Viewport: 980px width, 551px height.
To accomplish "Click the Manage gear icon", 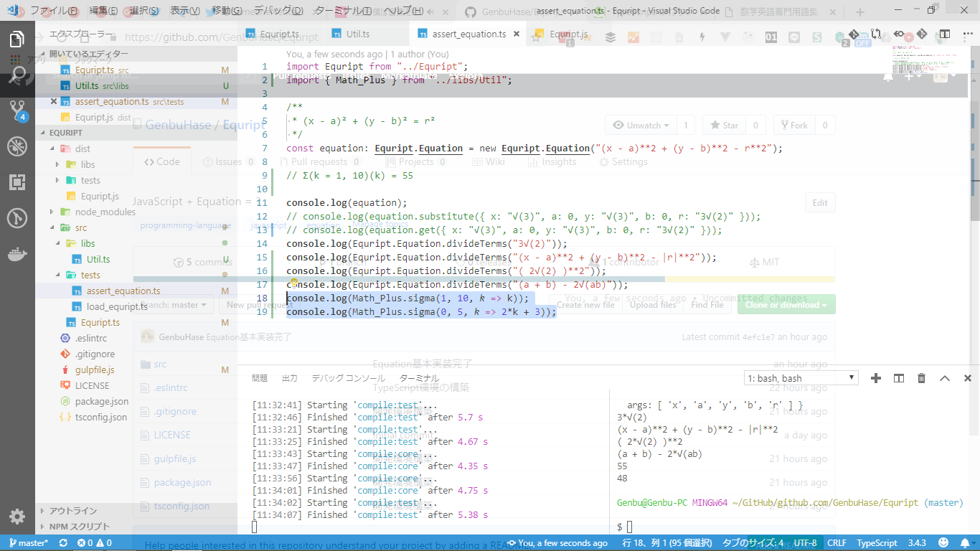I will pyautogui.click(x=17, y=517).
